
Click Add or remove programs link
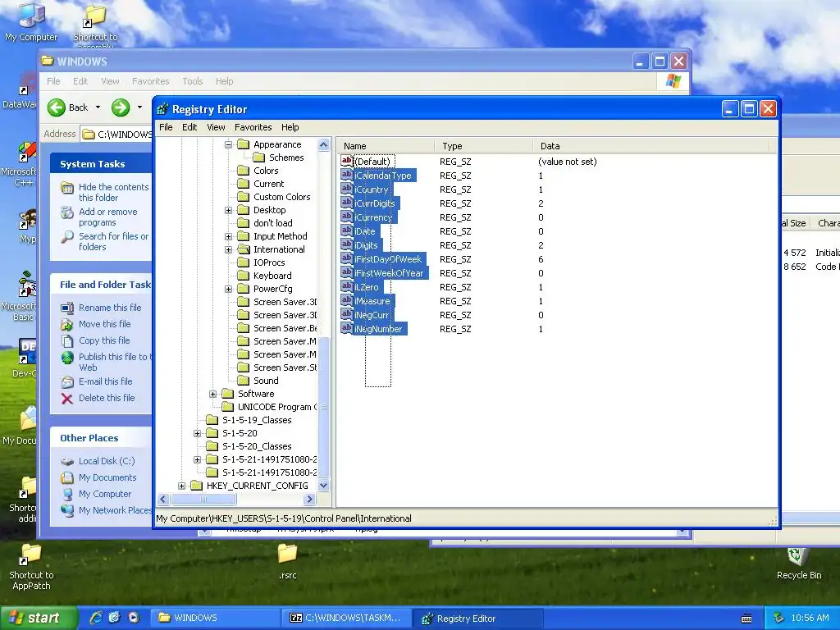pyautogui.click(x=108, y=217)
